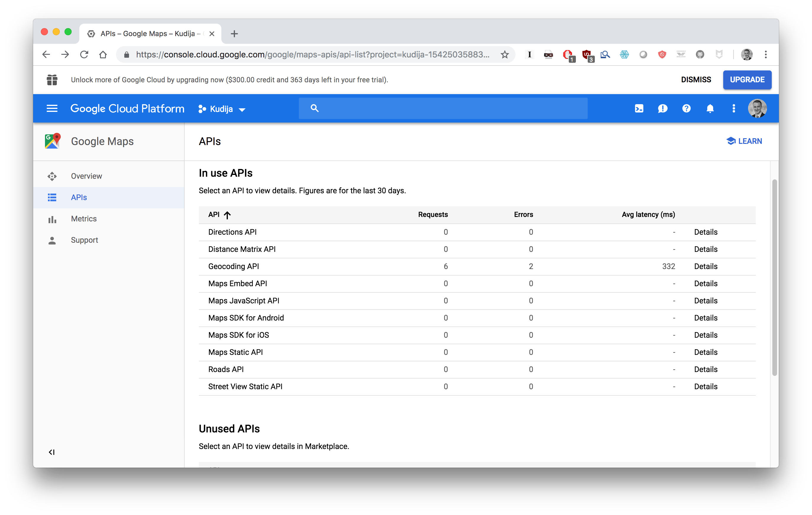Open the three-dot settings menu in blue header

[734, 109]
